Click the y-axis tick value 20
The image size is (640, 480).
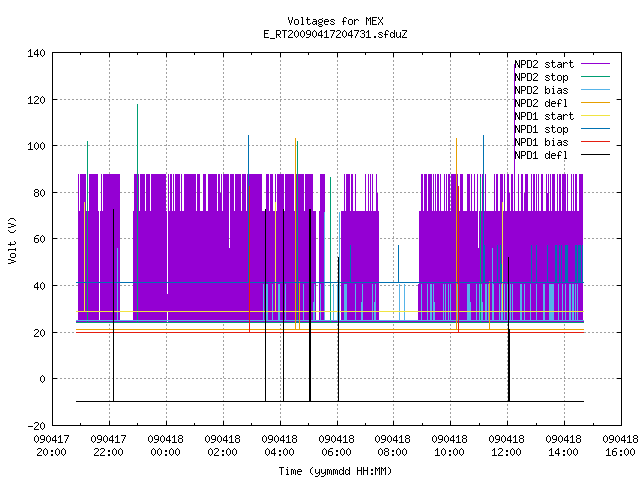click(x=39, y=333)
